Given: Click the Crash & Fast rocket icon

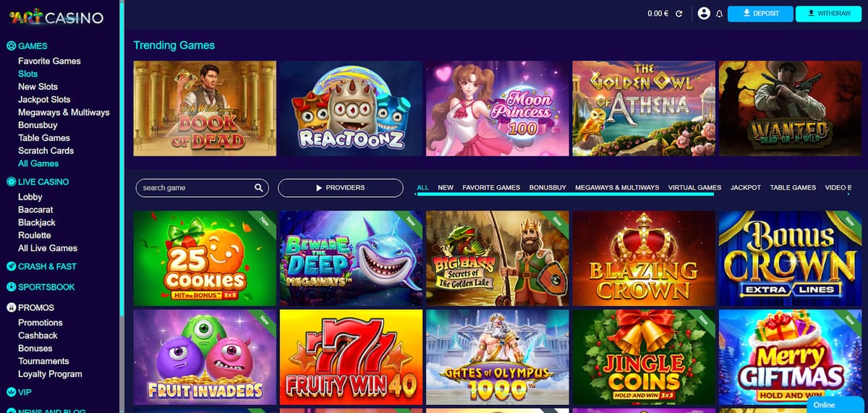Looking at the screenshot, I should click(11, 266).
